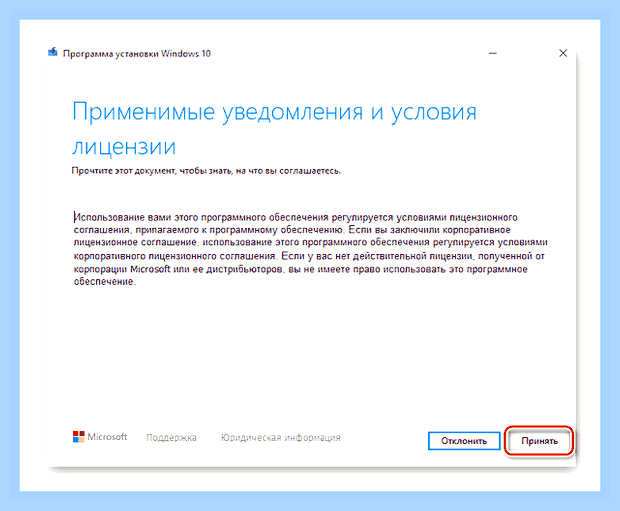The image size is (620, 511).
Task: Click the text Прочтите этот документ
Action: [123, 171]
